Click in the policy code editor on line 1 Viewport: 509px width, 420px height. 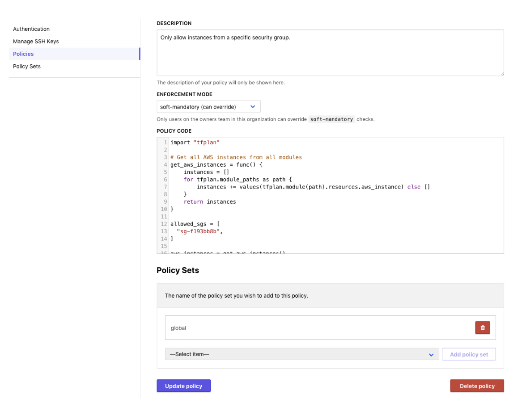tap(195, 143)
